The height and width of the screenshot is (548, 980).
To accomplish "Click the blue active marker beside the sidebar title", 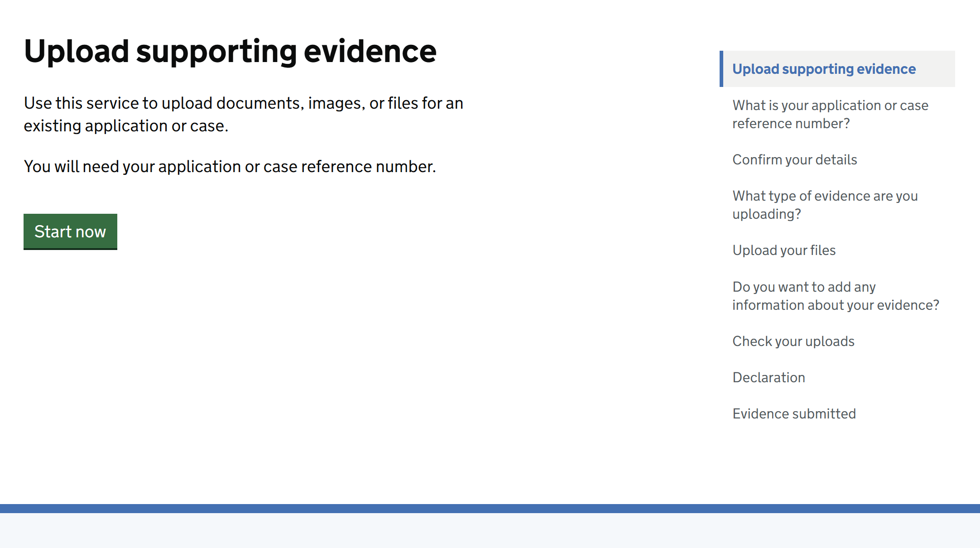I will pos(721,69).
